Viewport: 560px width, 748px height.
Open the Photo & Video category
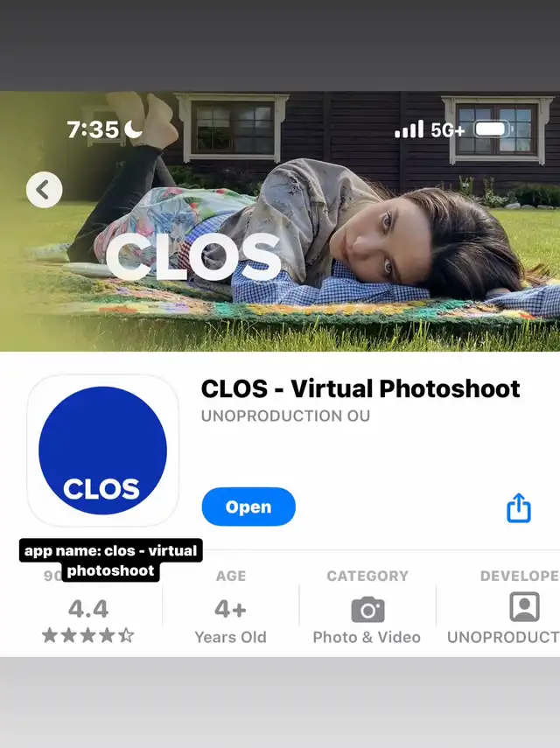coord(367,607)
